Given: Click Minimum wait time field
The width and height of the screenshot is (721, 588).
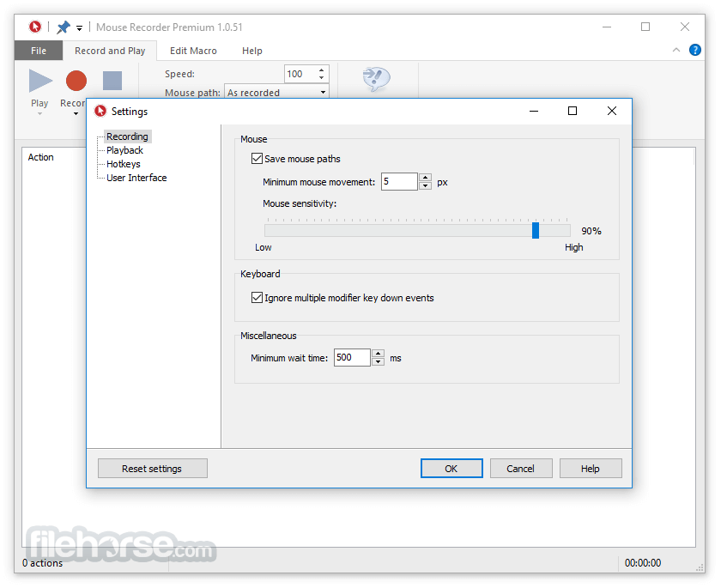Looking at the screenshot, I should pyautogui.click(x=352, y=358).
